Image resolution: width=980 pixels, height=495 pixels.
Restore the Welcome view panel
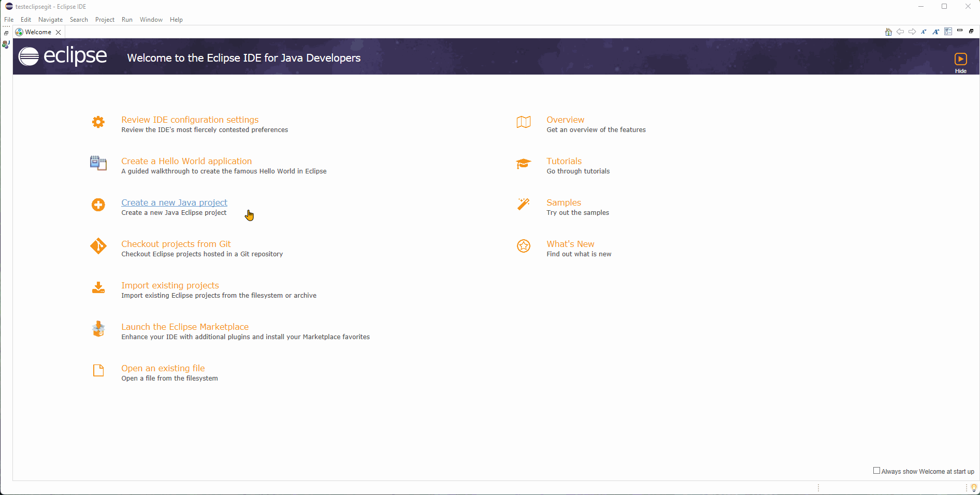[971, 31]
